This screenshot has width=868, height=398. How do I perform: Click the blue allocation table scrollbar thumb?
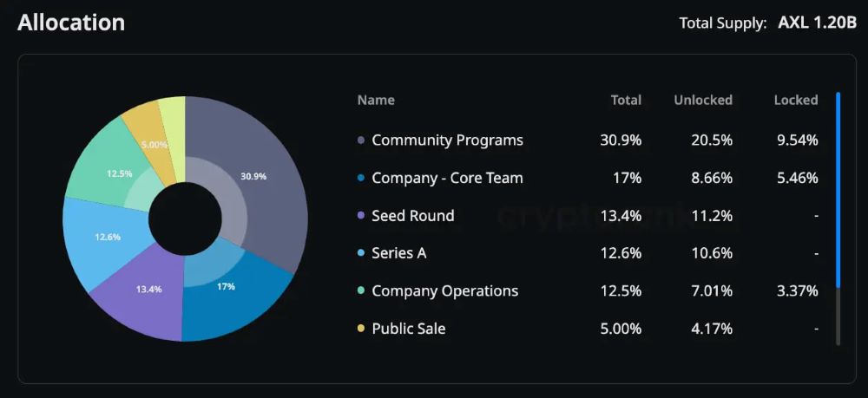pos(838,189)
